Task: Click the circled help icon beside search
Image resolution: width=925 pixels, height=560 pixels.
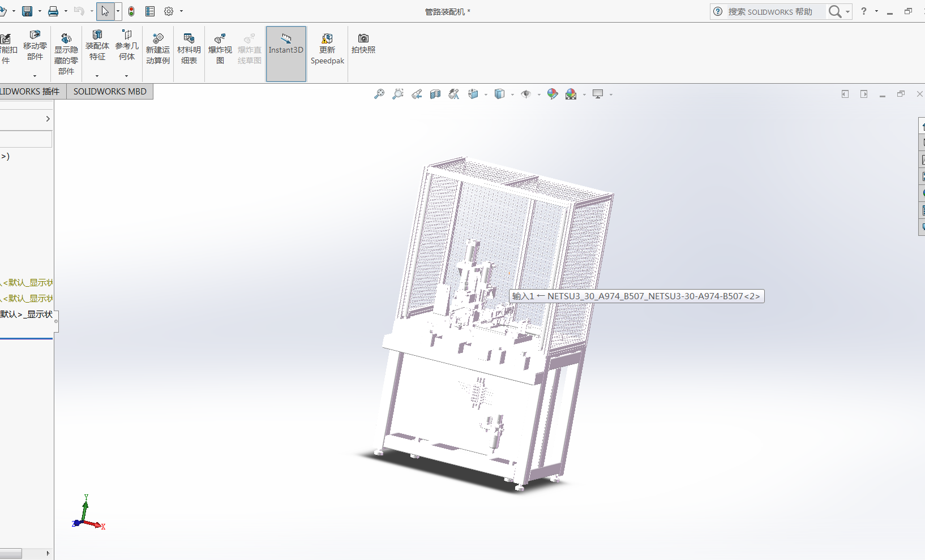Action: [x=718, y=11]
